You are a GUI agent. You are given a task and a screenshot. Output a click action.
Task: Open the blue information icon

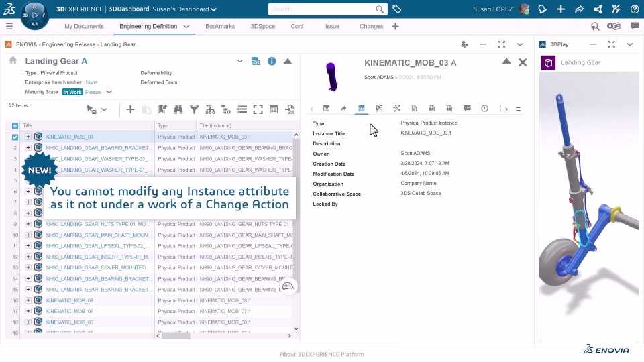point(272,62)
